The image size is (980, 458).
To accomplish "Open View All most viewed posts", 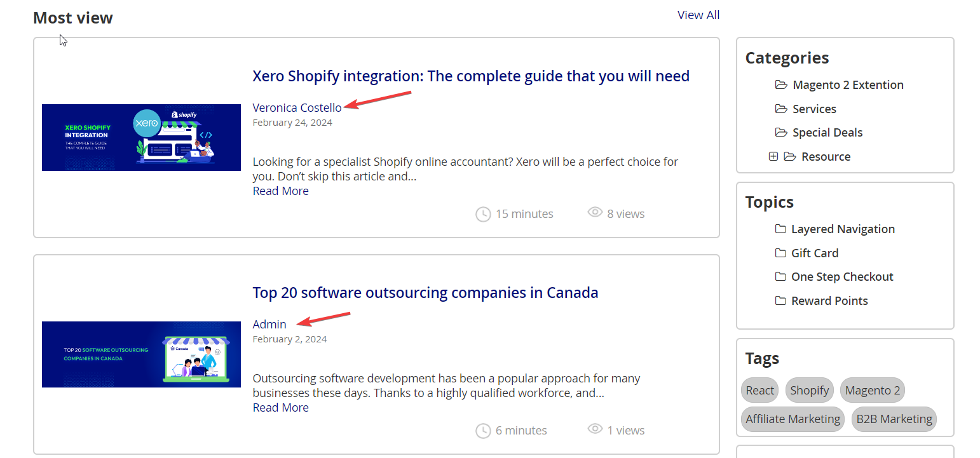I will pos(698,15).
